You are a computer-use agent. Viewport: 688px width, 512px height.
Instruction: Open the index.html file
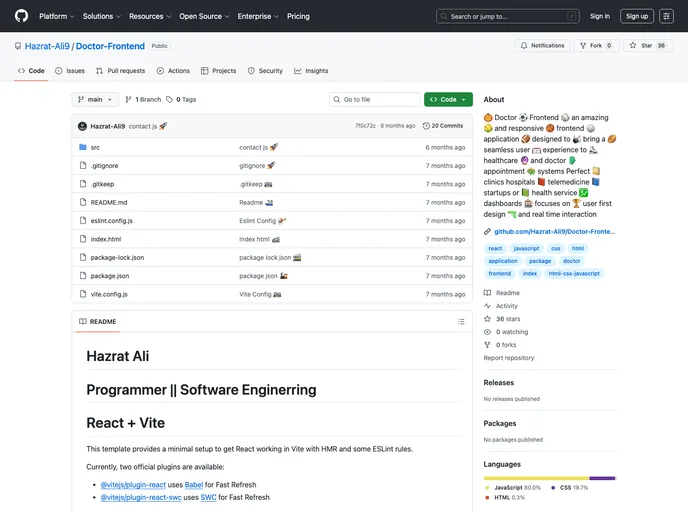point(106,239)
